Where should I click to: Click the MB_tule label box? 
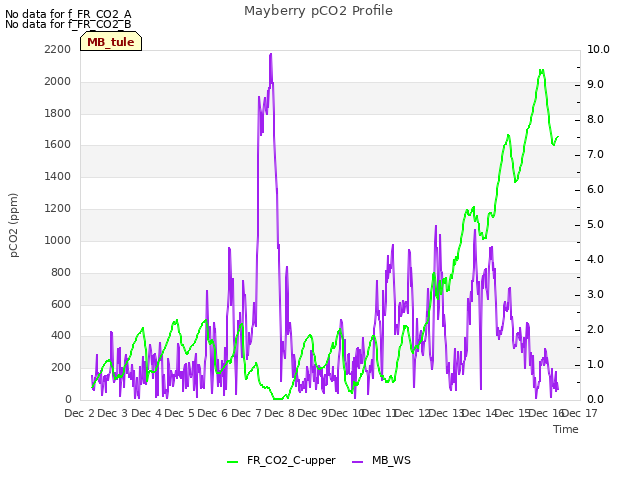pyautogui.click(x=111, y=41)
